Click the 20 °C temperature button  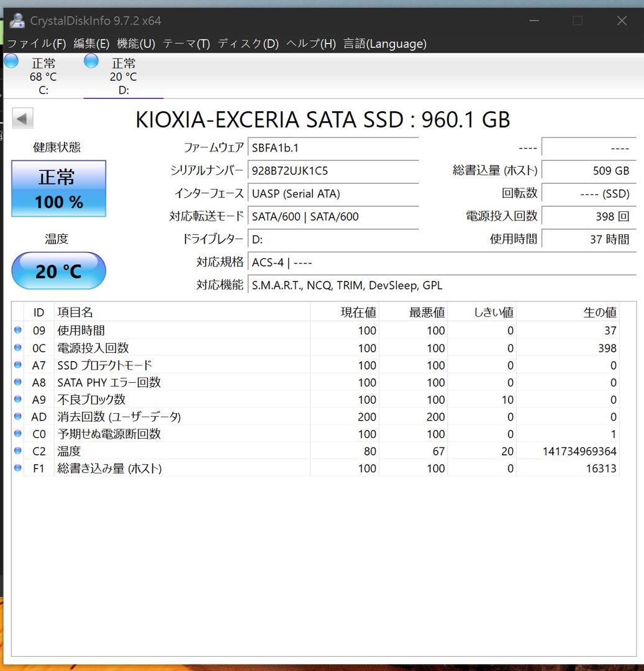pos(58,271)
